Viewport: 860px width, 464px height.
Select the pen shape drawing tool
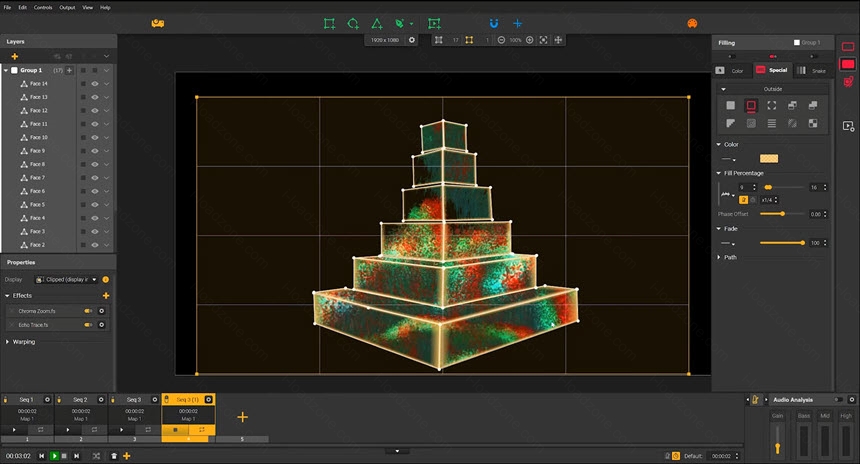(x=400, y=24)
